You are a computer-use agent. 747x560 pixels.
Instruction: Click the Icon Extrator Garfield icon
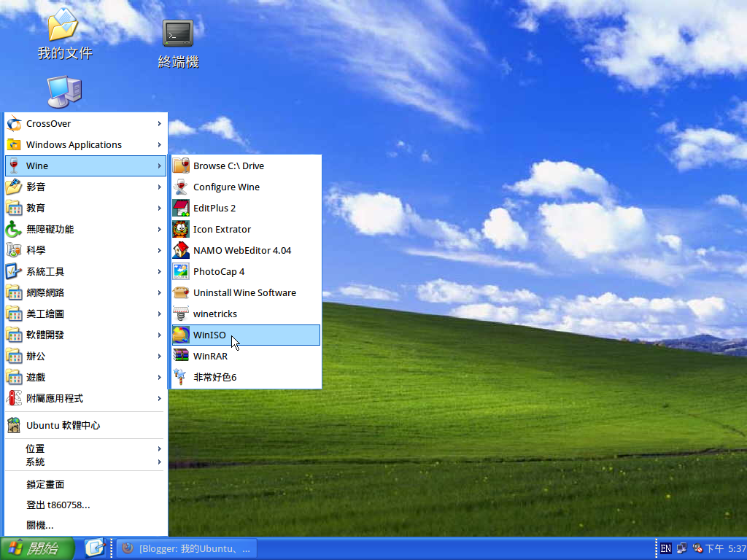tap(181, 229)
